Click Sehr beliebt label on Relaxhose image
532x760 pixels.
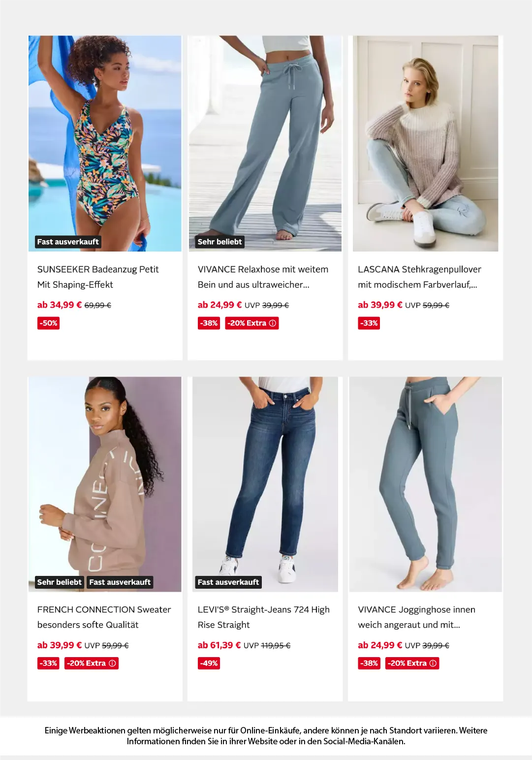[219, 242]
